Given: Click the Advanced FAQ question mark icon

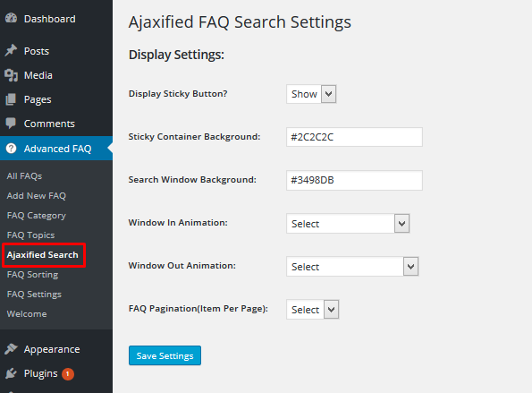Looking at the screenshot, I should click(x=12, y=149).
